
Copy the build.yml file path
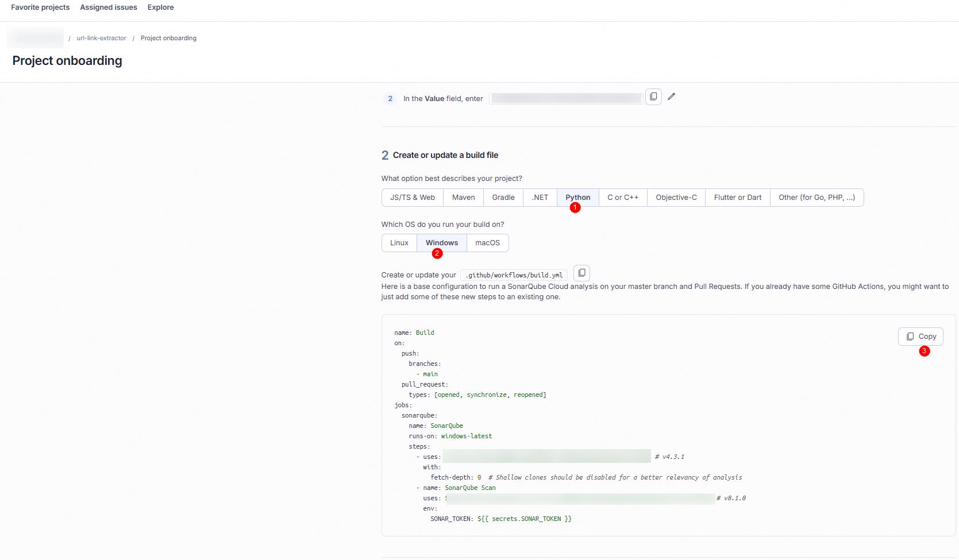tap(581, 273)
